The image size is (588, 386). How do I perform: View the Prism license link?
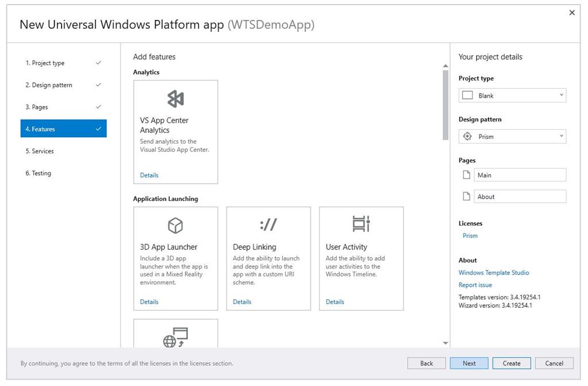[470, 236]
